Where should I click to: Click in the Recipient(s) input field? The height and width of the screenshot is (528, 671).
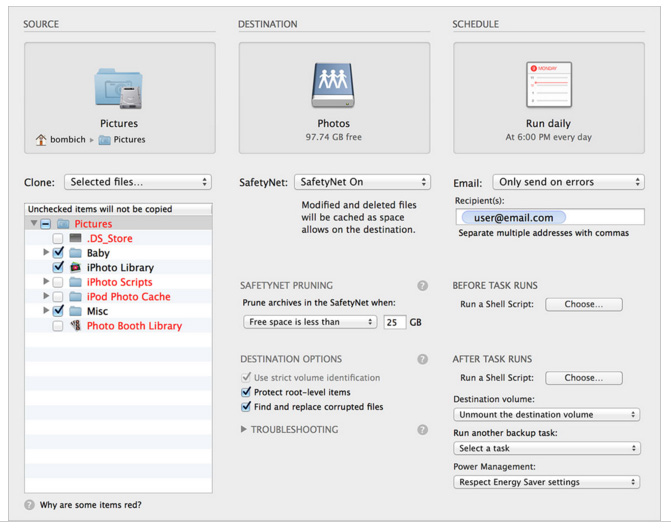(x=550, y=217)
